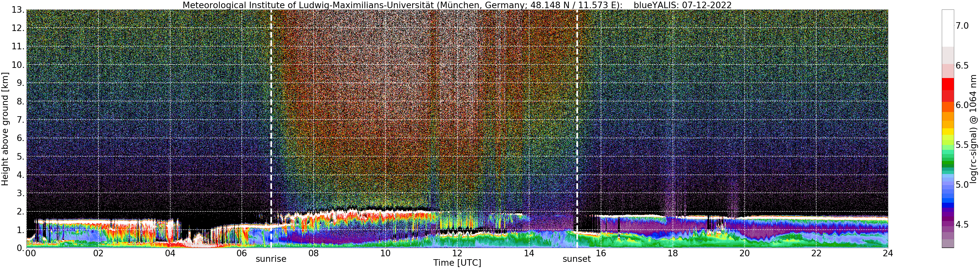Click the dashed white sunrise line in the plot
Image resolution: width=980 pixels, height=269 pixels.
coord(271,129)
